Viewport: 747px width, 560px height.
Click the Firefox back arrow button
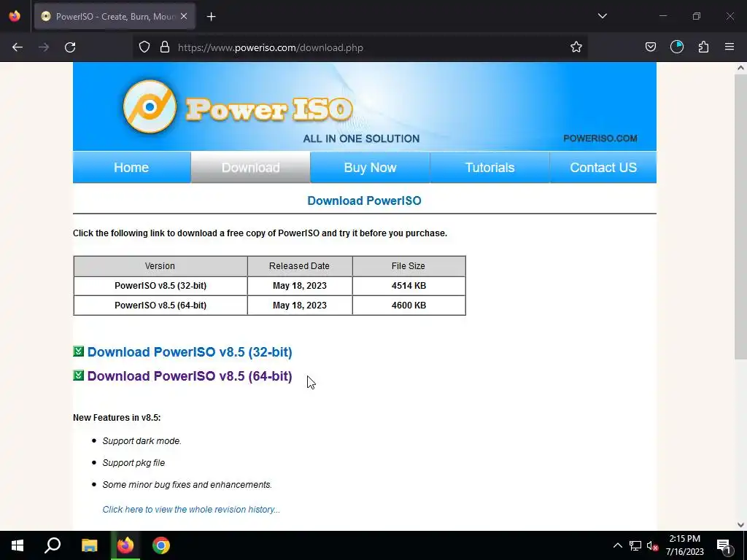click(x=18, y=47)
